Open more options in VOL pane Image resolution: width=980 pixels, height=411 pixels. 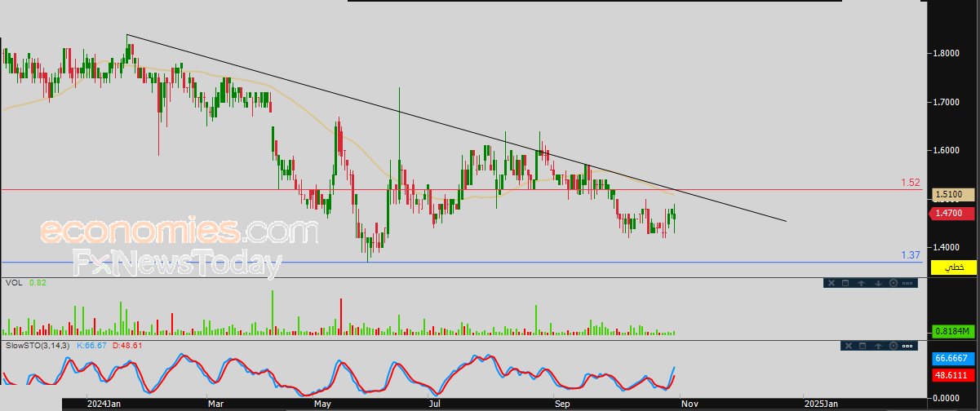tap(907, 283)
